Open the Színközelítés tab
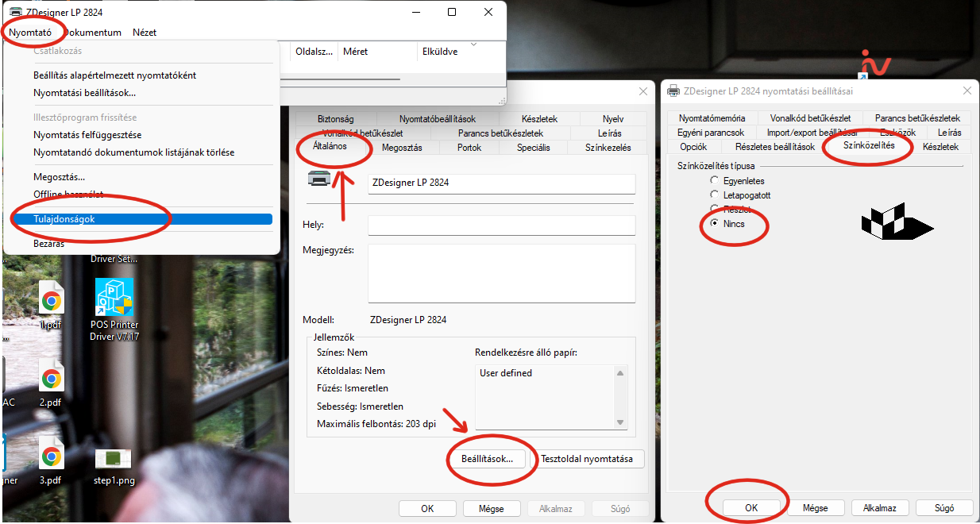The height and width of the screenshot is (524, 980). (x=869, y=145)
